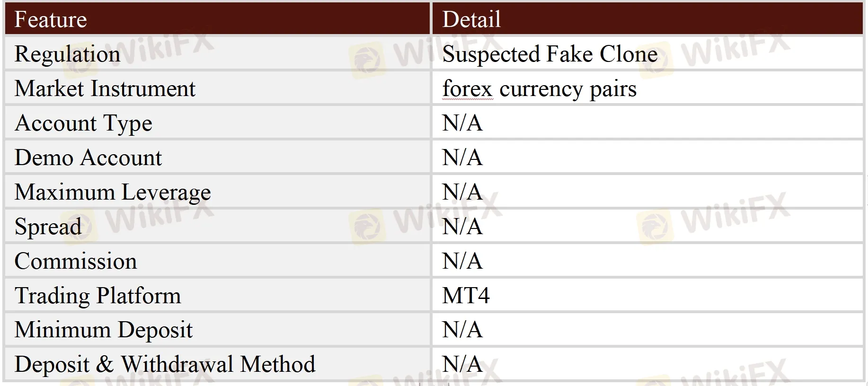Select the Market Instrument label cell
The width and height of the screenshot is (868, 386).
(105, 89)
